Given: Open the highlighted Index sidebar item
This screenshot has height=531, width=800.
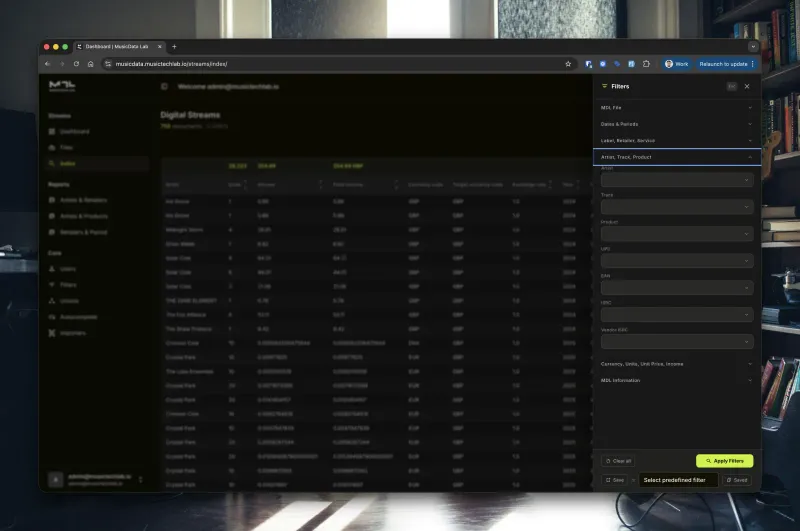Looking at the screenshot, I should pyautogui.click(x=97, y=163).
